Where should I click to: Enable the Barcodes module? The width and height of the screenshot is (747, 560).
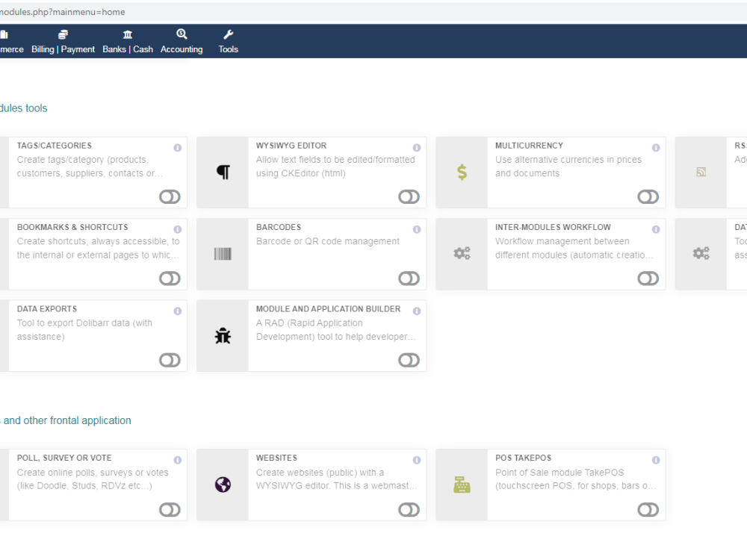[x=409, y=278]
